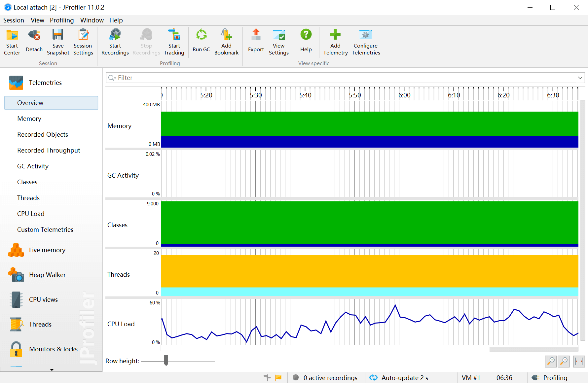
Task: Open the View menu
Action: coord(37,20)
